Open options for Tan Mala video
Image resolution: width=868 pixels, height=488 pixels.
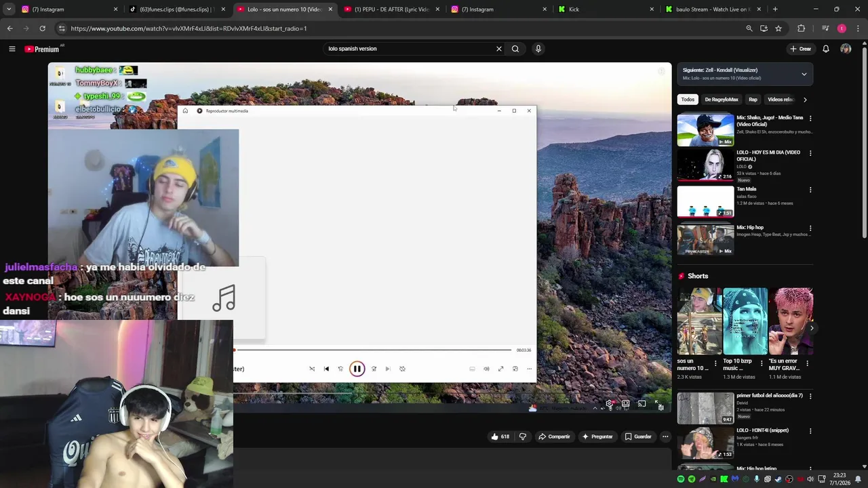[810, 190]
